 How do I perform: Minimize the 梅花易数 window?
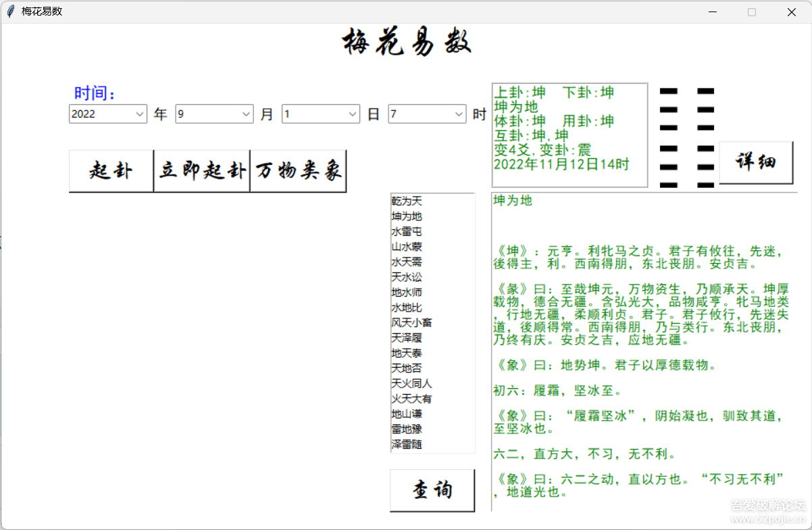coord(712,11)
